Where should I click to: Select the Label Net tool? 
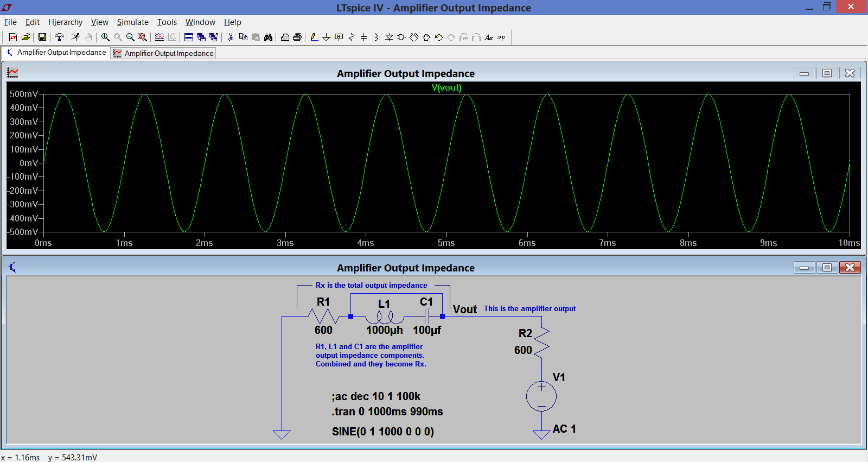(x=339, y=37)
